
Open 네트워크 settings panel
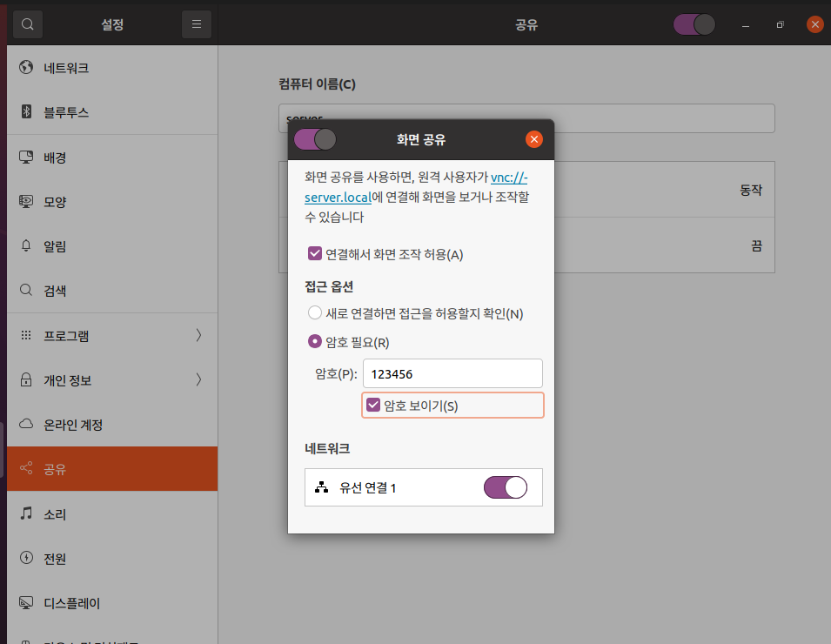112,68
